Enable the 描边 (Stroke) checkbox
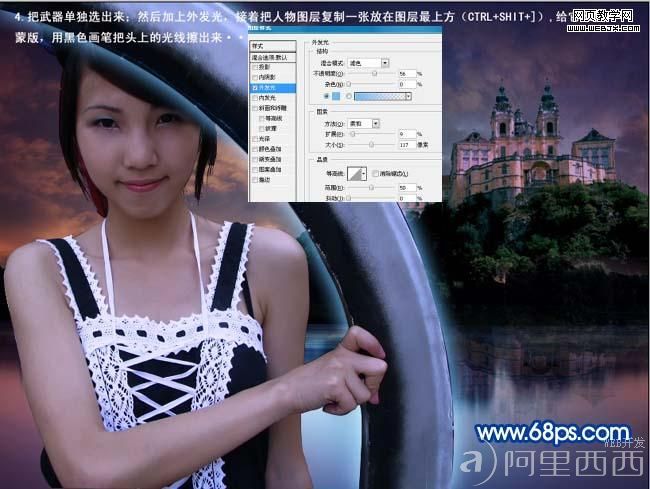650x489 pixels. coord(255,180)
